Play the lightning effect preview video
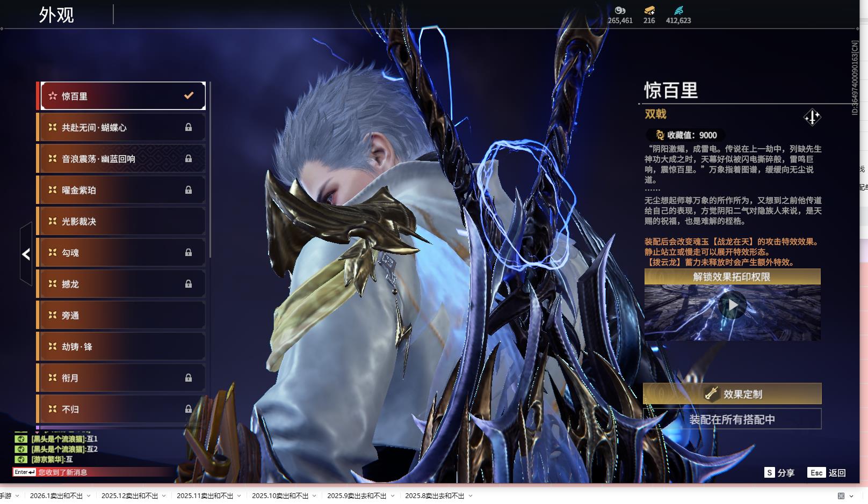Image resolution: width=868 pixels, height=504 pixels. 733,305
